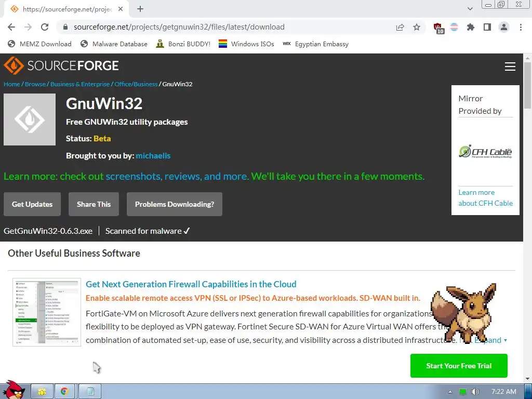The width and height of the screenshot is (532, 399).
Task: Open the Malware Database bookmark
Action: tap(114, 44)
